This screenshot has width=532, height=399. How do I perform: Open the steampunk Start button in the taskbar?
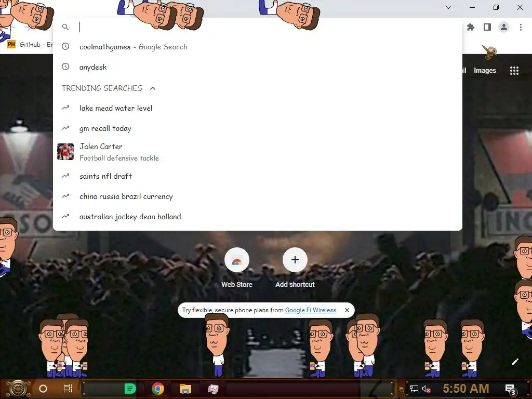click(x=19, y=389)
